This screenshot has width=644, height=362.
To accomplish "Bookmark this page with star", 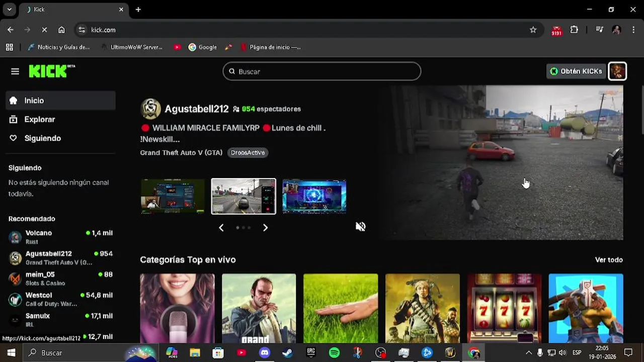I will click(533, 30).
